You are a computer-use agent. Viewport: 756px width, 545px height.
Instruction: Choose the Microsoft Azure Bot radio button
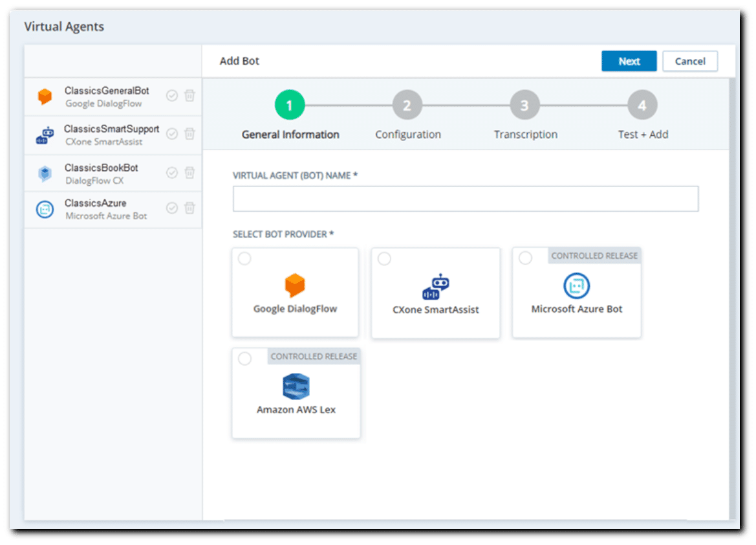point(525,258)
